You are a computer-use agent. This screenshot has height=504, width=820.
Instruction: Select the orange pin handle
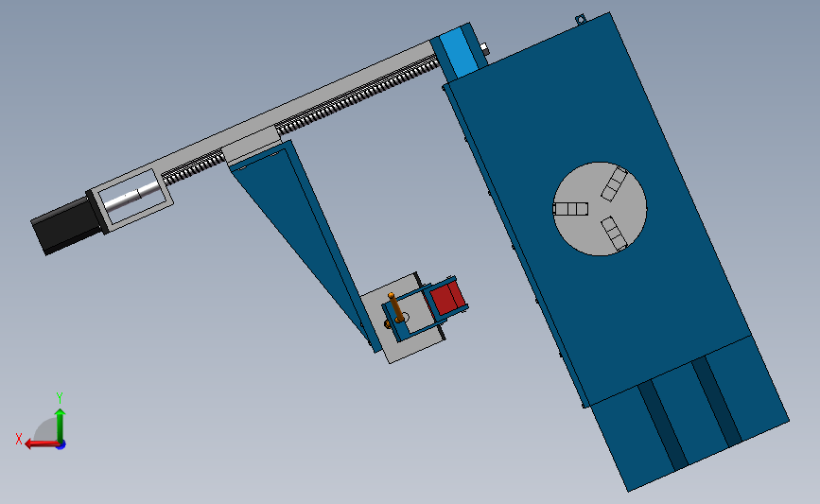(396, 308)
